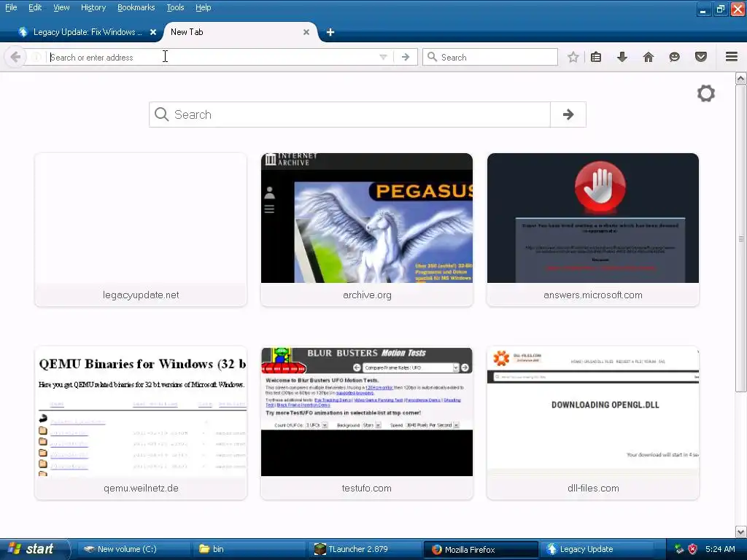Open the qemu.weilnetz.de tile
This screenshot has width=747, height=560.
141,423
